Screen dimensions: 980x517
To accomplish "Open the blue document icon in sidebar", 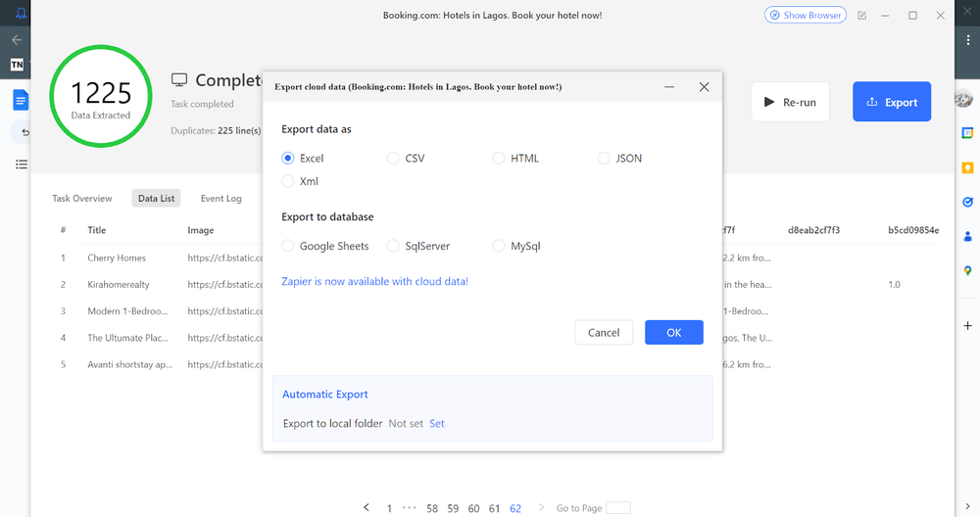I will coord(21,100).
